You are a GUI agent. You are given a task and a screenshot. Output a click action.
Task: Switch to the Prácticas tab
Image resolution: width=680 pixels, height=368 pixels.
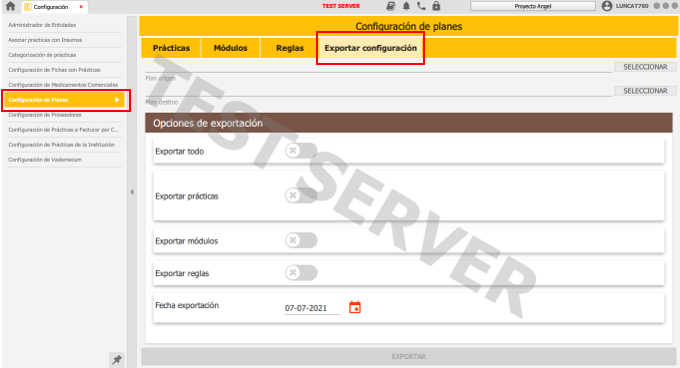[x=171, y=48]
